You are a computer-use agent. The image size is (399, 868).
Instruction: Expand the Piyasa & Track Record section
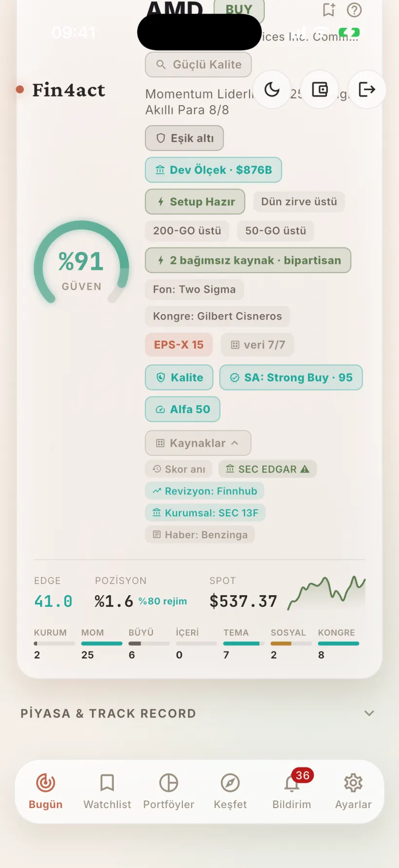(199, 714)
